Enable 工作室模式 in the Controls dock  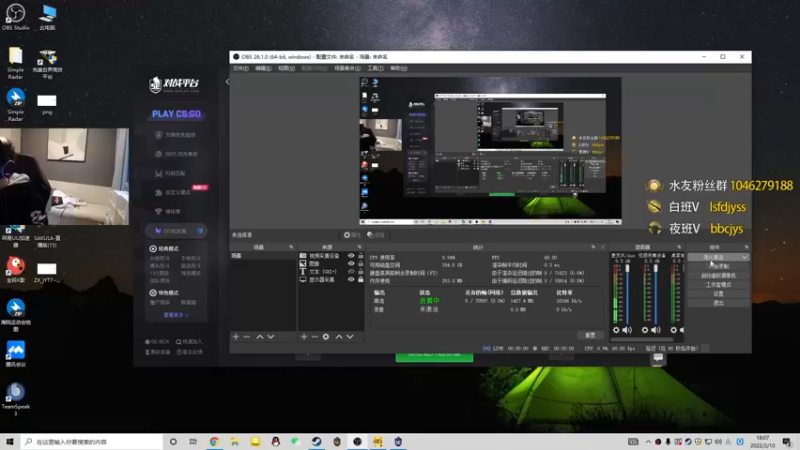coord(718,285)
